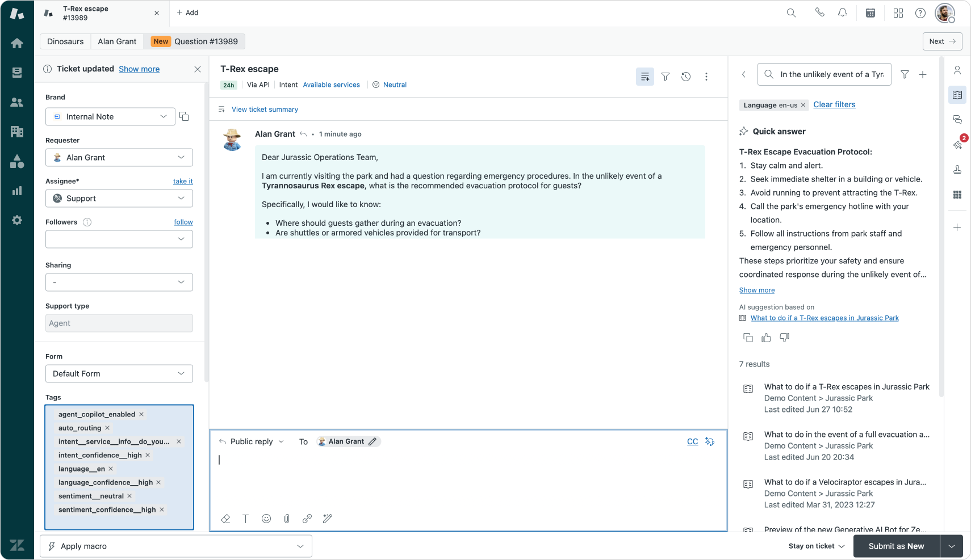The width and height of the screenshot is (971, 560).
Task: Dismiss the Ticket updated notification
Action: pos(198,69)
